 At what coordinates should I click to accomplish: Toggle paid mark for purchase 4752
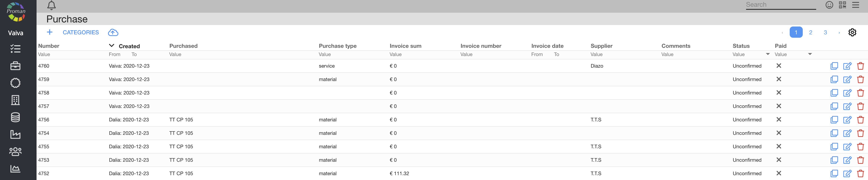779,173
